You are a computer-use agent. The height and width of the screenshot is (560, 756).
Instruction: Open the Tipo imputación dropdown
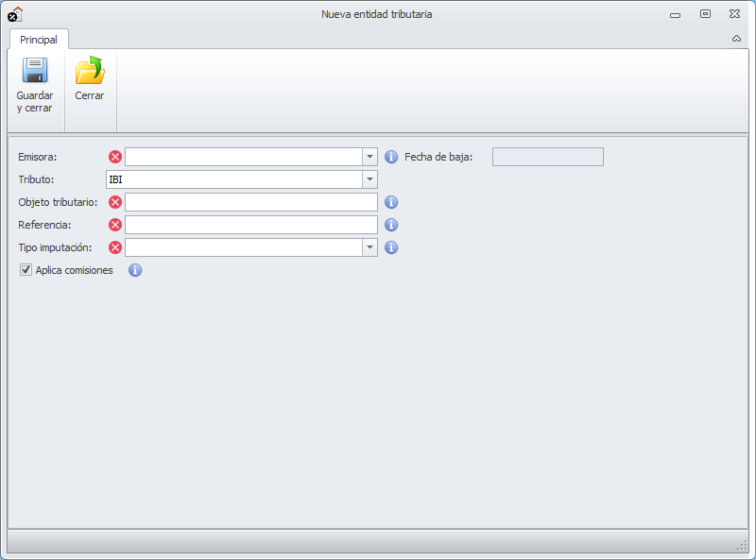click(x=369, y=247)
